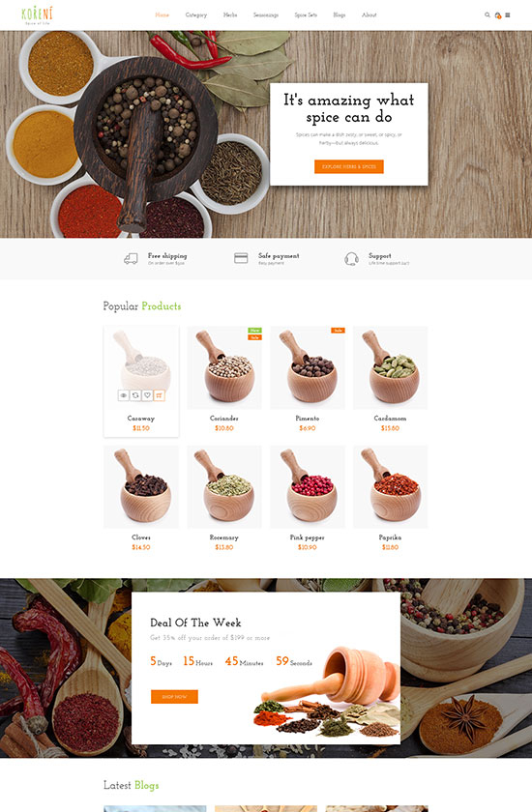Click the Koreni logo
Screen dimensions: 532x812
point(37,15)
